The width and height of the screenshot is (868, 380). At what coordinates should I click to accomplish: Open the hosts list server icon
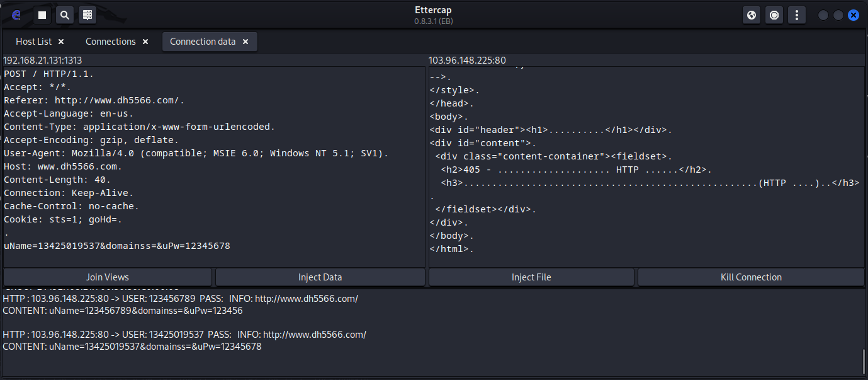click(87, 15)
